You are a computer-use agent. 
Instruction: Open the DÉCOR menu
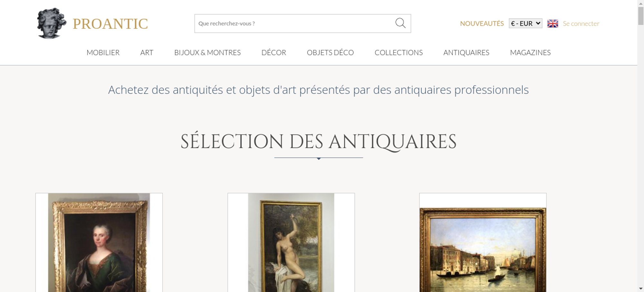pyautogui.click(x=274, y=52)
